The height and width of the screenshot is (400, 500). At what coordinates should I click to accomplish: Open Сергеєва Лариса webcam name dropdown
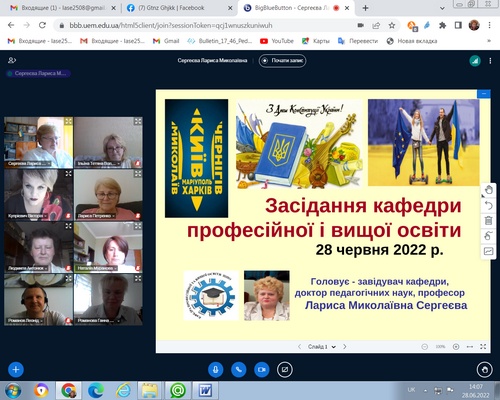tap(29, 164)
